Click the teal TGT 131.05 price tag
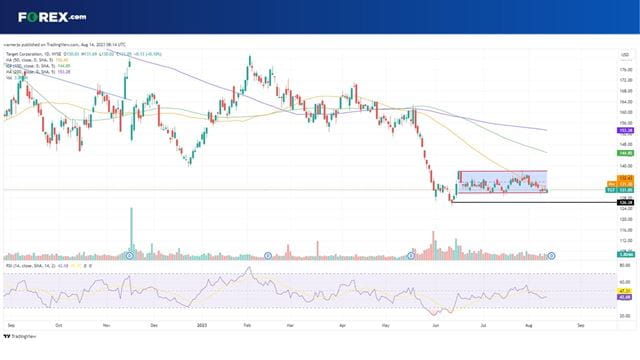 620,190
